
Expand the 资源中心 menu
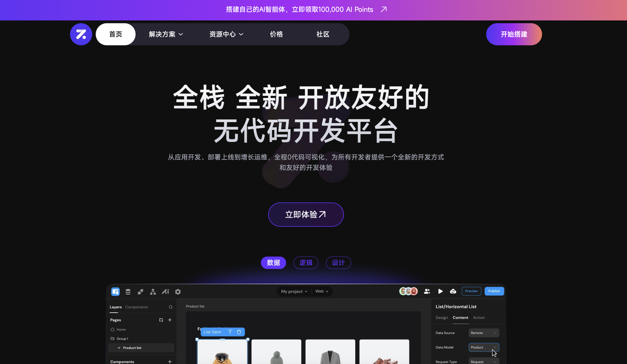point(226,34)
